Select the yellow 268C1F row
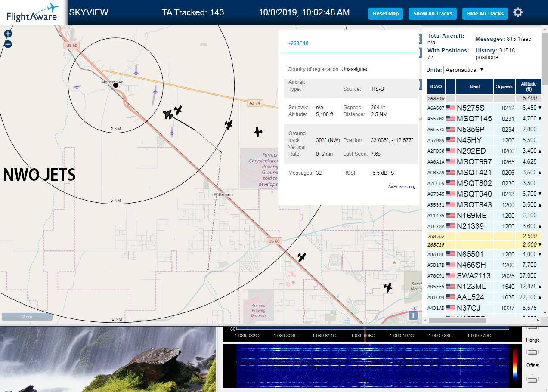This screenshot has width=548, height=392. [x=484, y=244]
